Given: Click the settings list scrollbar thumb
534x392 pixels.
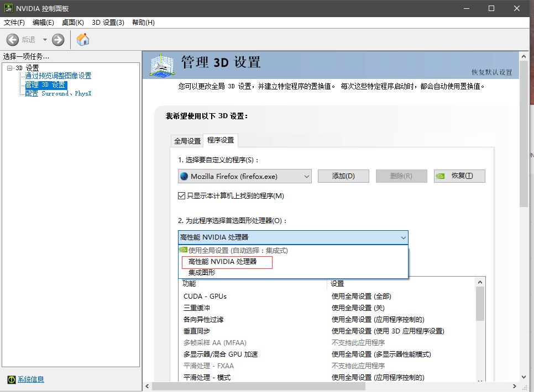Looking at the screenshot, I should click(x=480, y=304).
